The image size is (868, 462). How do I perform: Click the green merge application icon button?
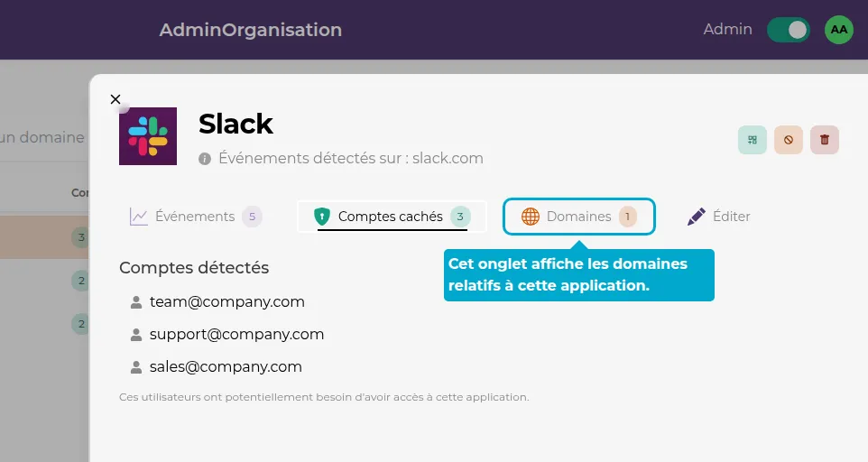[753, 140]
